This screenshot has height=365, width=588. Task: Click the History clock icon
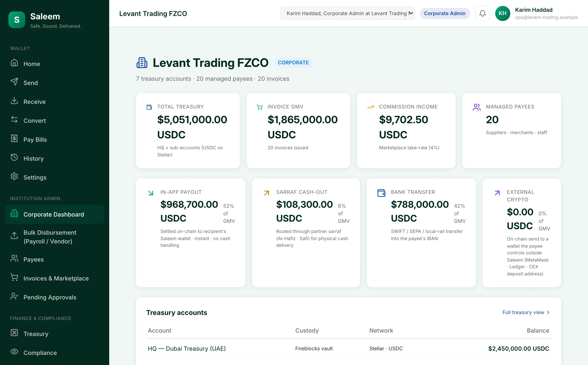(x=14, y=157)
